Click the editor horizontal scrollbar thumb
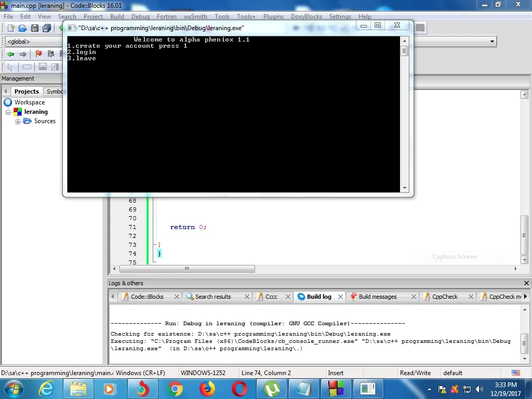This screenshot has height=399, width=532. (x=187, y=269)
